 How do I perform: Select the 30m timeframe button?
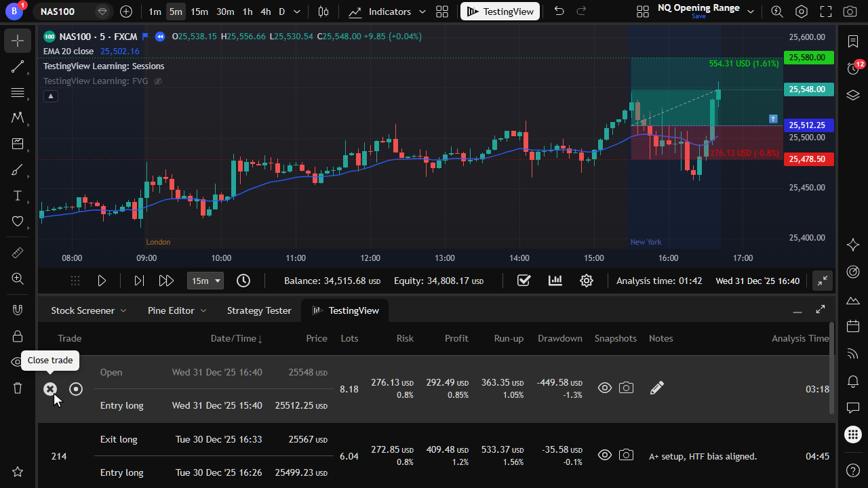225,12
